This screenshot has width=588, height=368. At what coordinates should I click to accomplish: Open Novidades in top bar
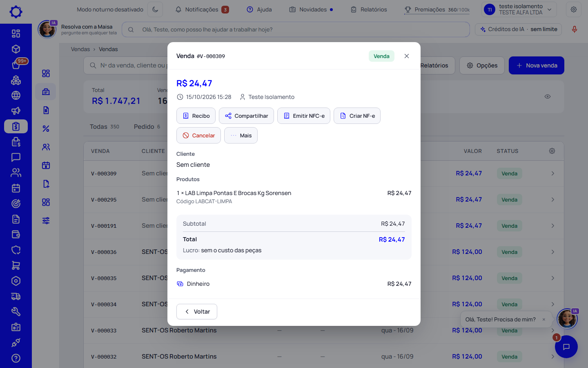311,9
